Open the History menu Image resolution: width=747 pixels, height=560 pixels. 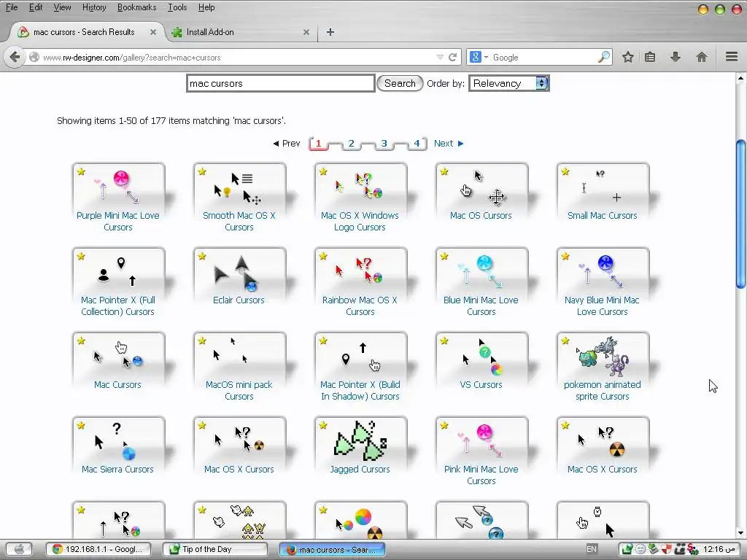94,7
